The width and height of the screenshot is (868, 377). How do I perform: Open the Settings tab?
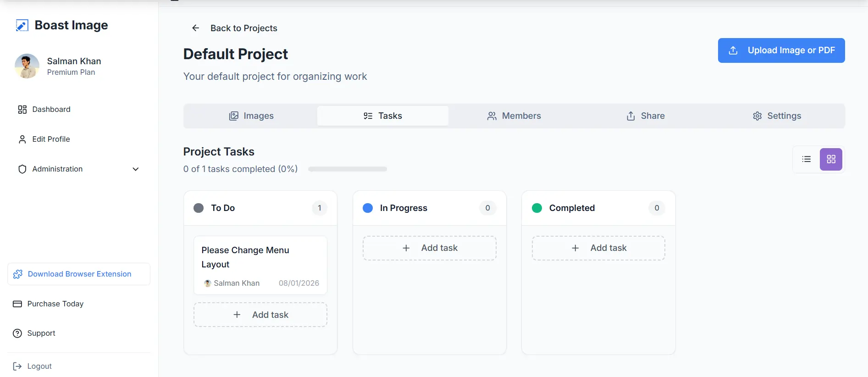[777, 116]
